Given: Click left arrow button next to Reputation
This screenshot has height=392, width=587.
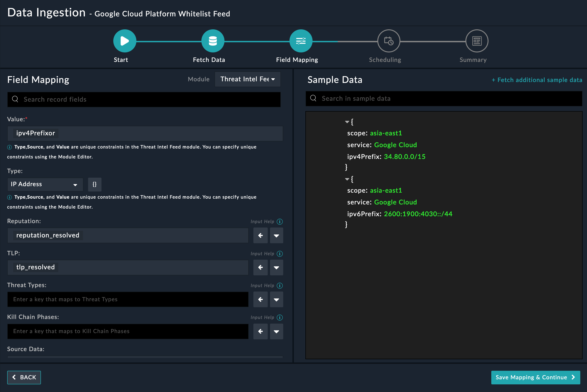Looking at the screenshot, I should click(x=260, y=235).
